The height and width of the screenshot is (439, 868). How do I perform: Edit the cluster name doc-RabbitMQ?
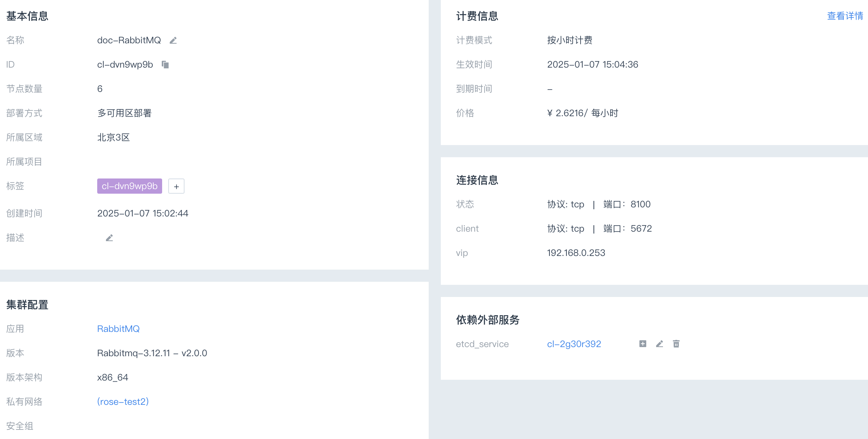(x=173, y=40)
